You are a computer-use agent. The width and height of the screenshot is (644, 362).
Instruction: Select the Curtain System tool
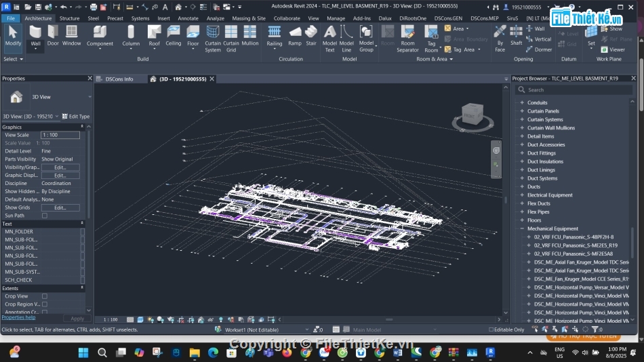[213, 39]
